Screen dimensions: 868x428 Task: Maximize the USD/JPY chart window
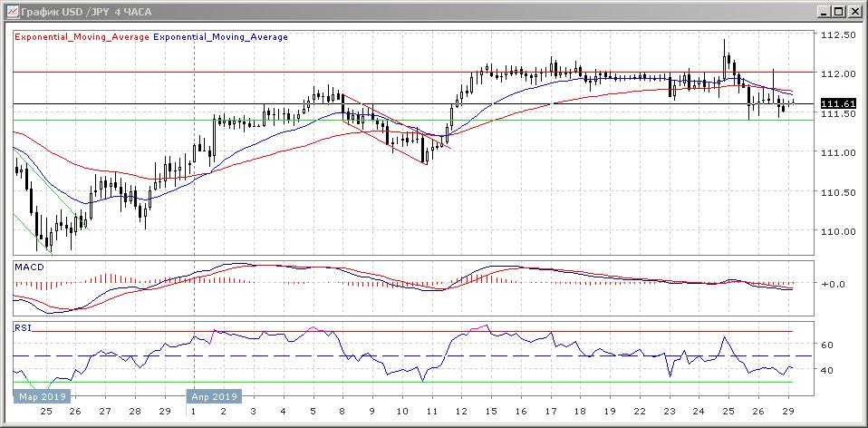(x=837, y=11)
